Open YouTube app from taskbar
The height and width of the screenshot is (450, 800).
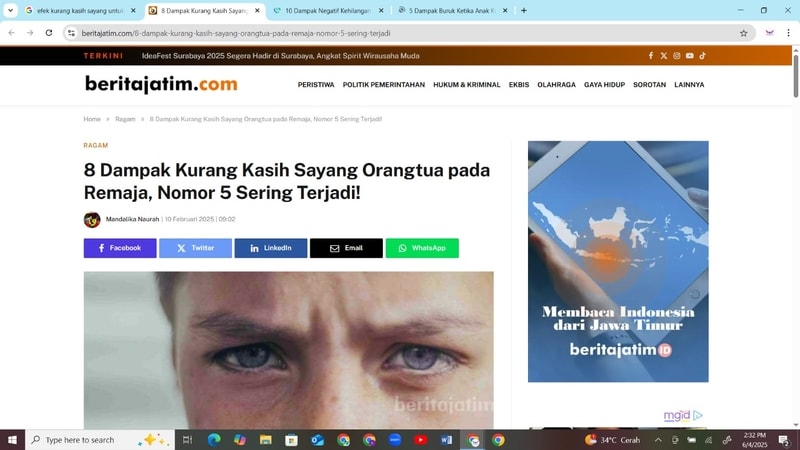tap(420, 440)
